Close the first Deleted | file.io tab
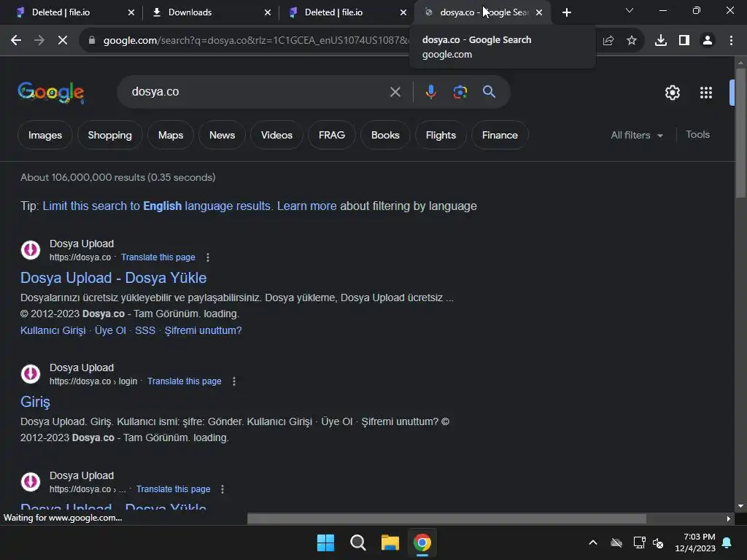747x560 pixels. [x=131, y=12]
